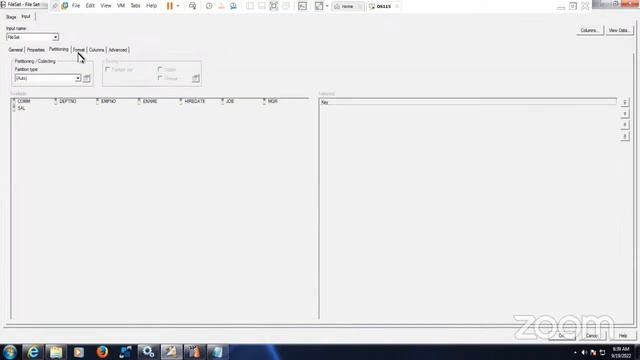Open the View menu
Image resolution: width=640 pixels, height=360 pixels.
point(106,6)
